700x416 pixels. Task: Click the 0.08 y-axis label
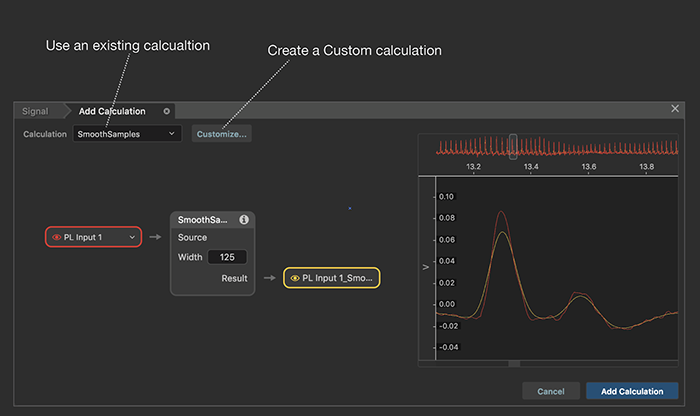pyautogui.click(x=446, y=218)
